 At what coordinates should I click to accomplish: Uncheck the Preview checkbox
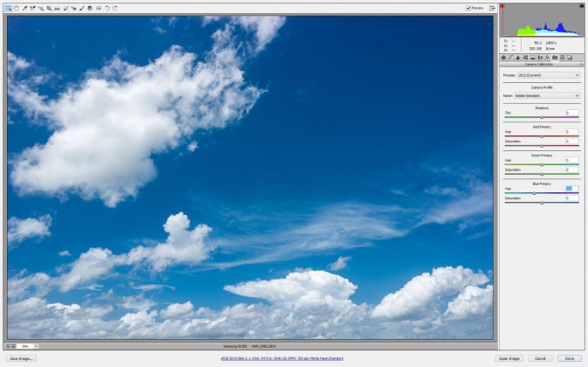(x=468, y=8)
